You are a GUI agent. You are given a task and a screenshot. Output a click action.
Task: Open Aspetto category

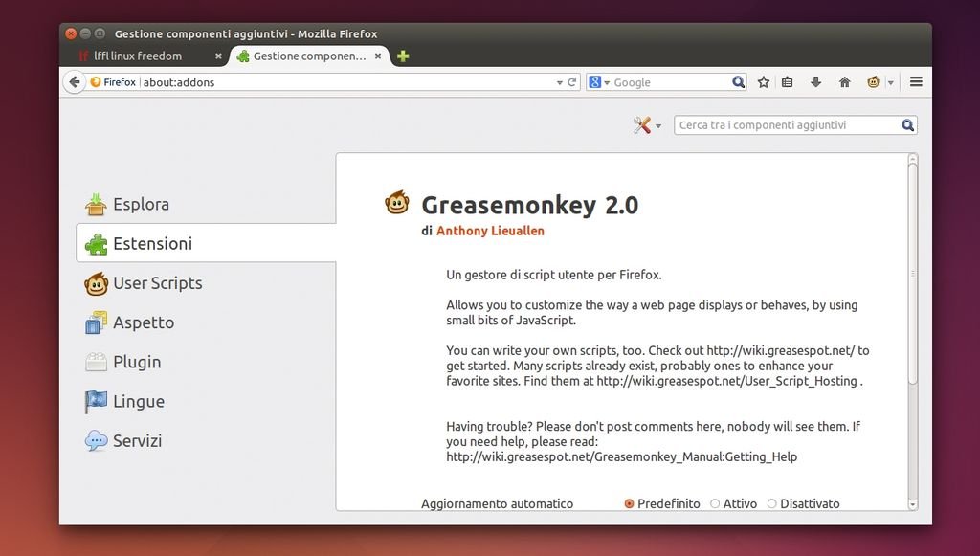click(206, 322)
